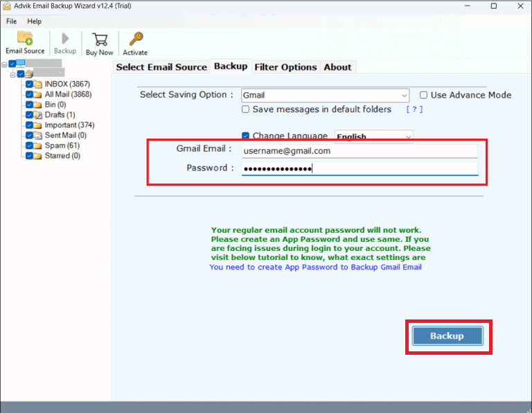This screenshot has width=532, height=413.
Task: Uncheck the Important (374) checkbox
Action: [29, 125]
